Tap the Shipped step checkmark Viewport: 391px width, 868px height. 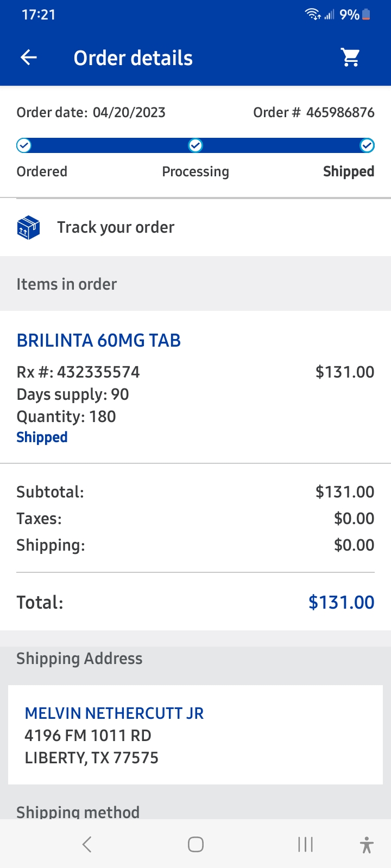367,145
